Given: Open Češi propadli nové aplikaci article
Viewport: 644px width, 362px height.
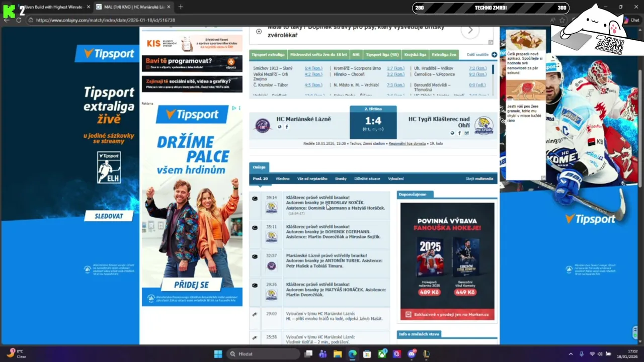Looking at the screenshot, I should [x=526, y=53].
